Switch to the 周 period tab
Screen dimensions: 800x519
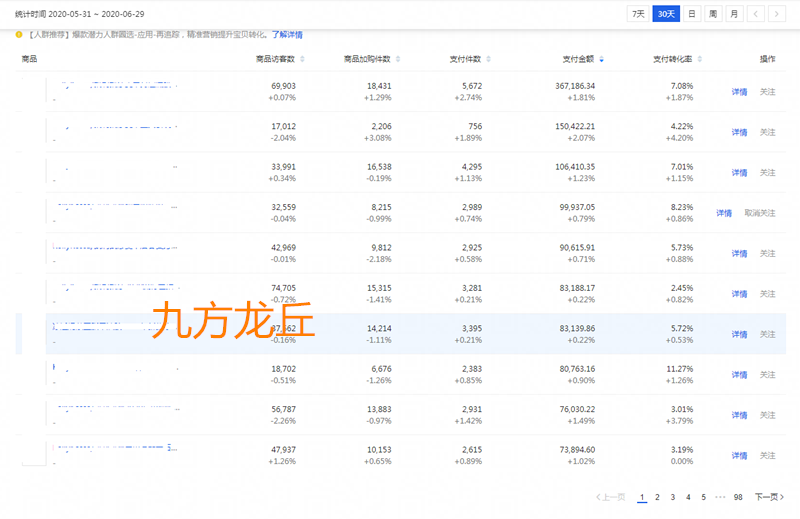(713, 14)
